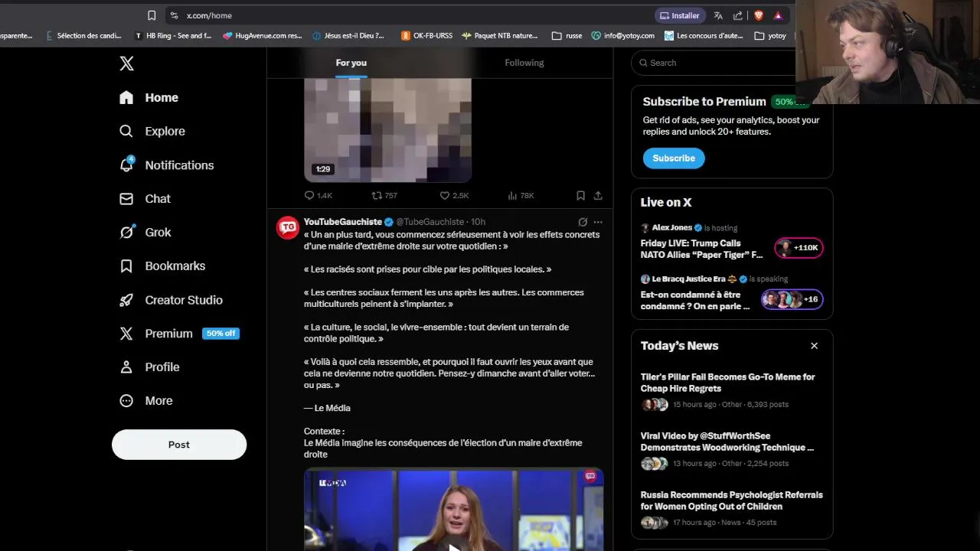Image resolution: width=980 pixels, height=551 pixels.
Task: Open the info@yotoy.com bookmark
Action: click(623, 35)
